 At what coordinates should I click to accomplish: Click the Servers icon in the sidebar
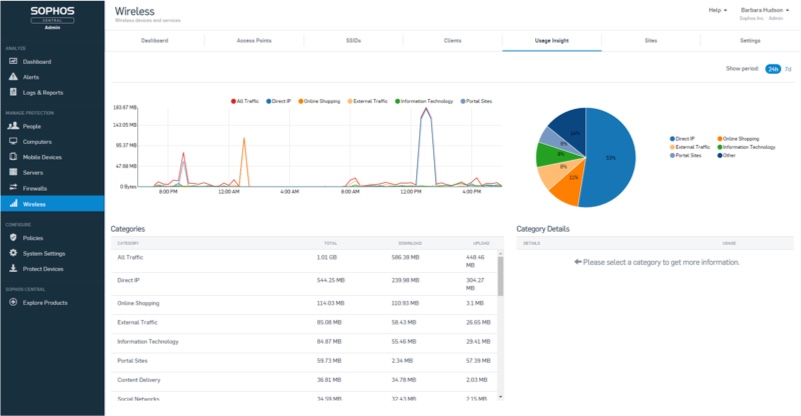point(13,172)
